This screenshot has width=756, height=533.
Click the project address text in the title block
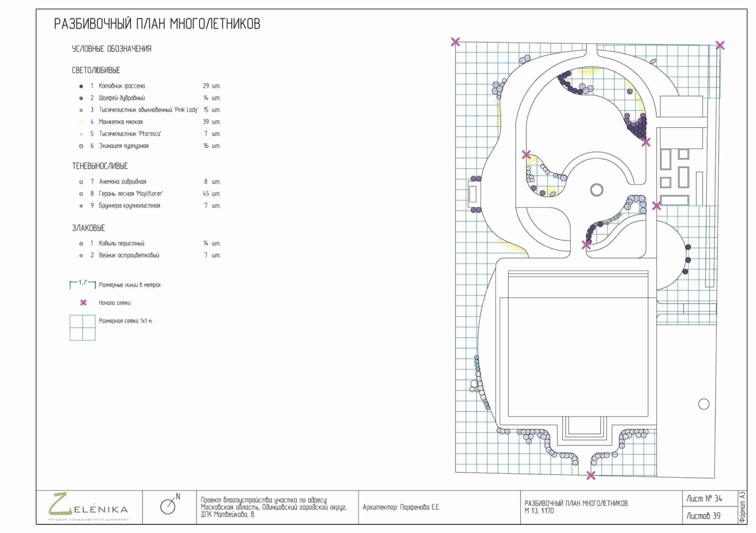[x=274, y=507]
